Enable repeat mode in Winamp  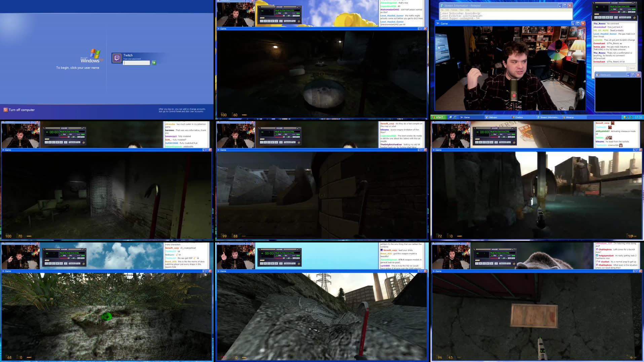point(628,18)
